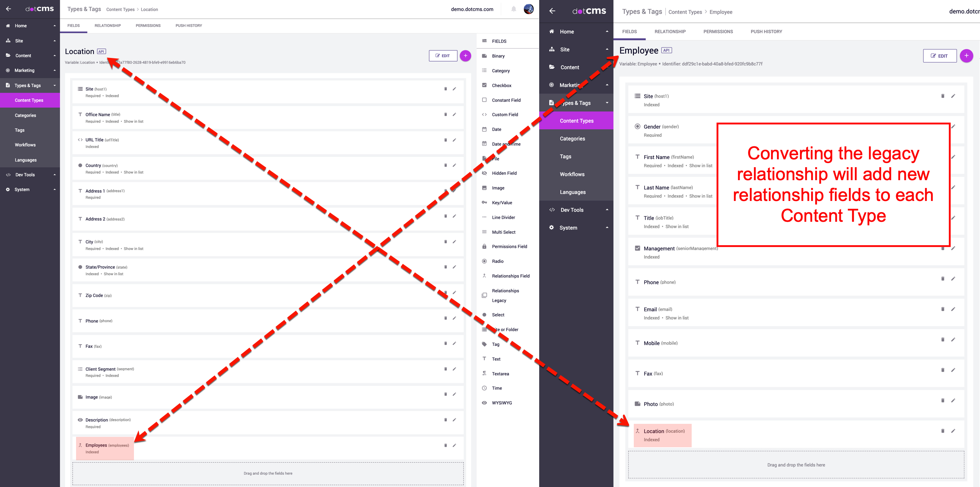Image resolution: width=980 pixels, height=487 pixels.
Task: Select Content Types menu item in sidebar
Action: (29, 100)
